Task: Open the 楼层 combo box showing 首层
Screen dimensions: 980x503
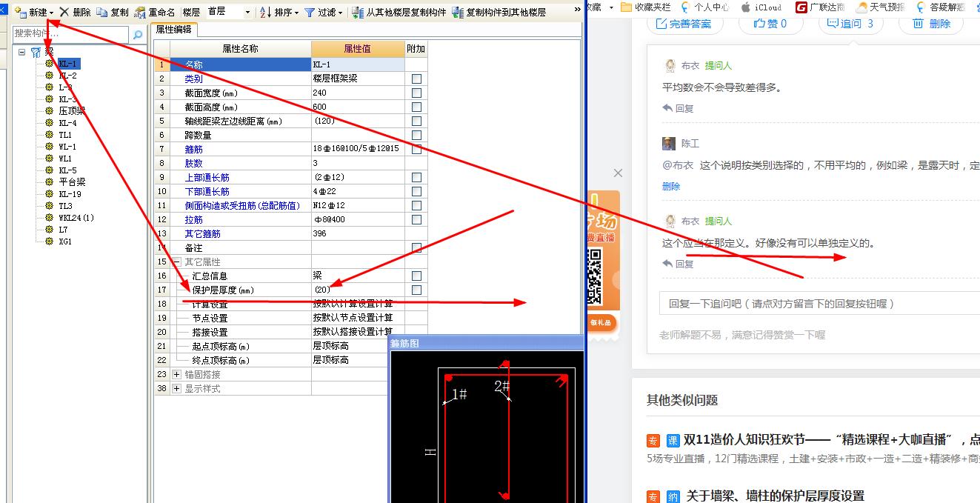Action: [x=228, y=13]
